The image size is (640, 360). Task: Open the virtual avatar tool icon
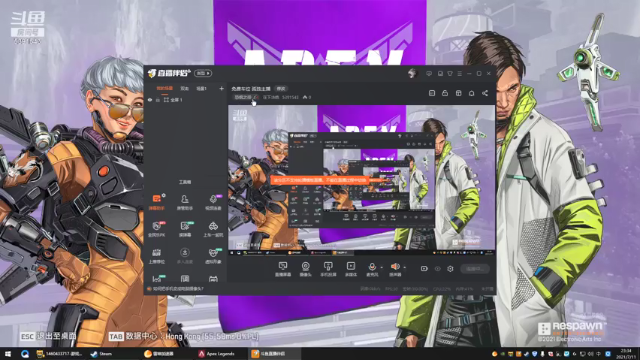point(213,256)
